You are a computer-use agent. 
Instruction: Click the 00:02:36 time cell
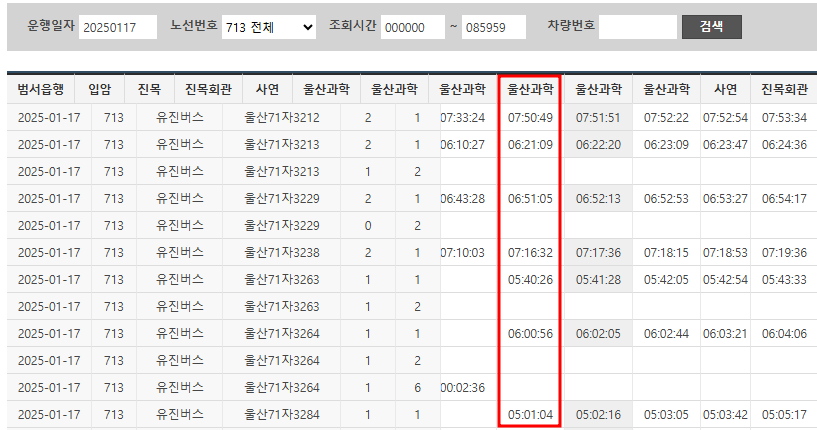pos(462,387)
